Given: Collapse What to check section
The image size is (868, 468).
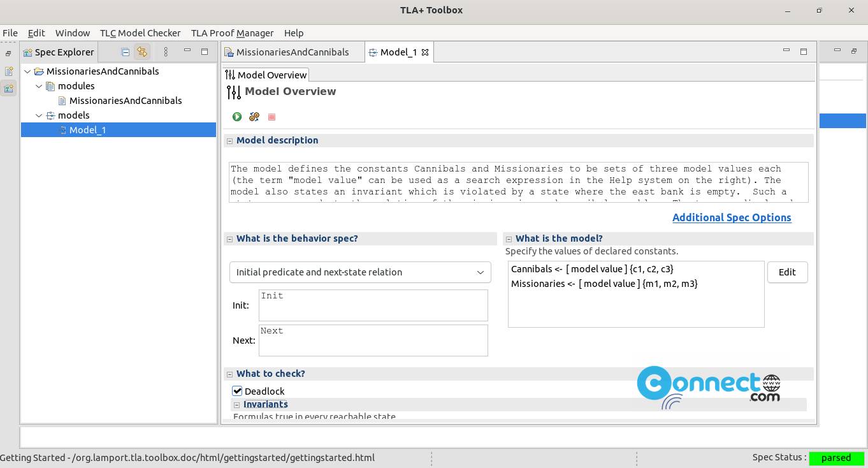Looking at the screenshot, I should (x=229, y=374).
